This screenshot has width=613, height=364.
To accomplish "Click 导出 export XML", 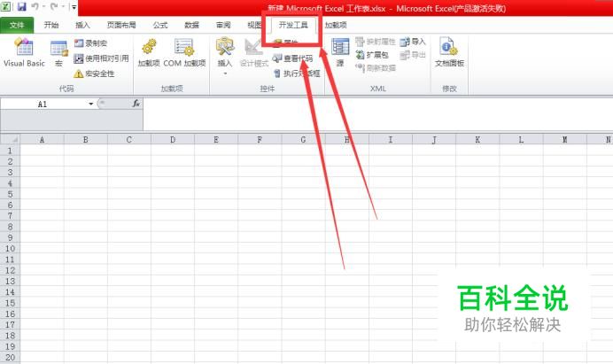I will coord(413,55).
